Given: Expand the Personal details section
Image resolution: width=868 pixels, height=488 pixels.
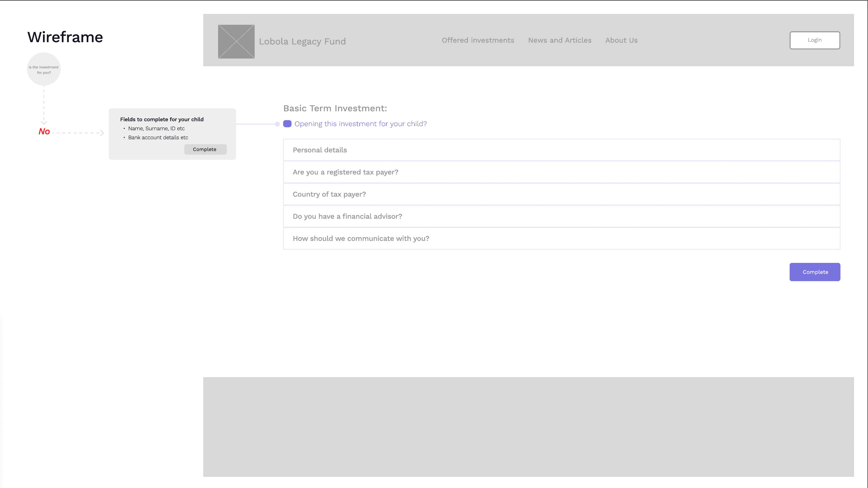Looking at the screenshot, I should pos(561,150).
